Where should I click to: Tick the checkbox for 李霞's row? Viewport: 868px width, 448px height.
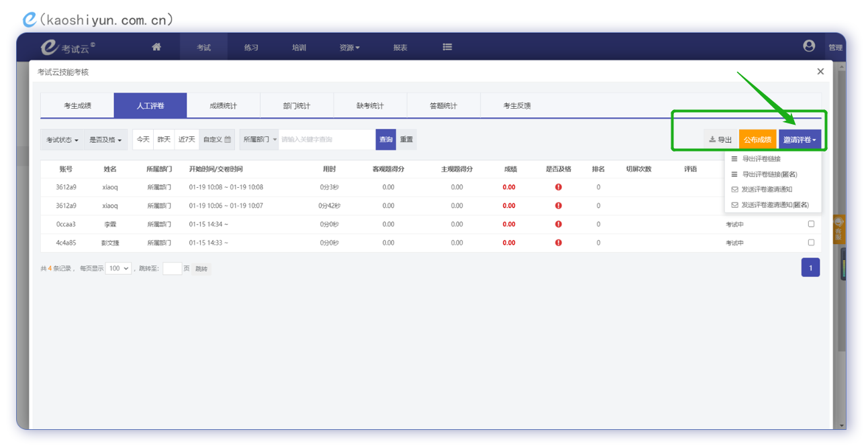[811, 224]
